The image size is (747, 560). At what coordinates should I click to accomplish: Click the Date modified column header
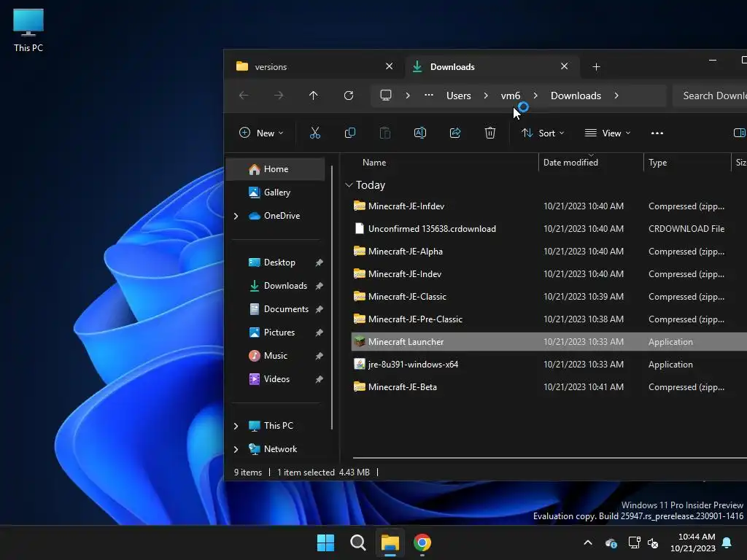pyautogui.click(x=570, y=163)
